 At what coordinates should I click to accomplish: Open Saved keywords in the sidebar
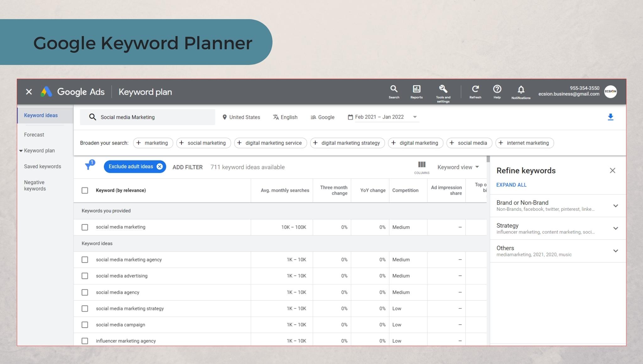pyautogui.click(x=42, y=166)
